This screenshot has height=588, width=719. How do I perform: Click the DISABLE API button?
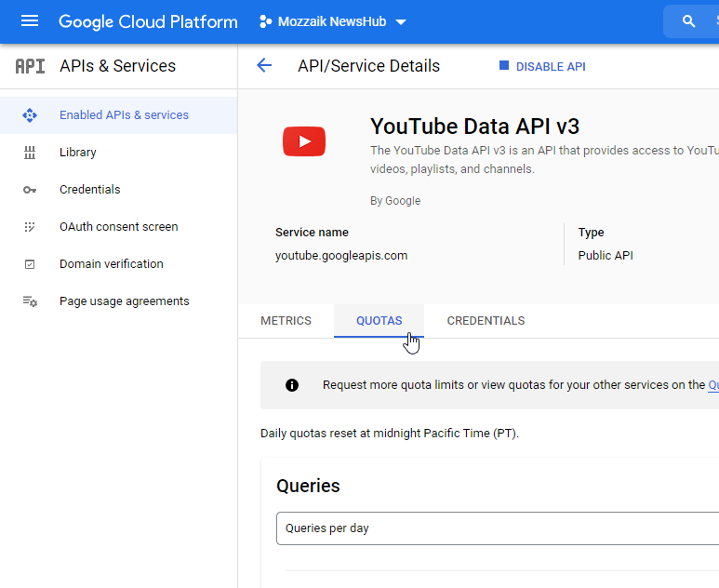coord(542,66)
